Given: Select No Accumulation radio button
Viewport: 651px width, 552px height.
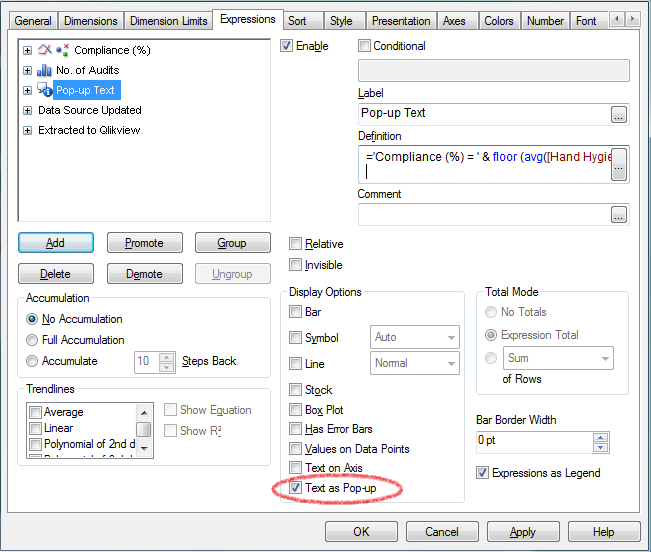Looking at the screenshot, I should pos(32,319).
